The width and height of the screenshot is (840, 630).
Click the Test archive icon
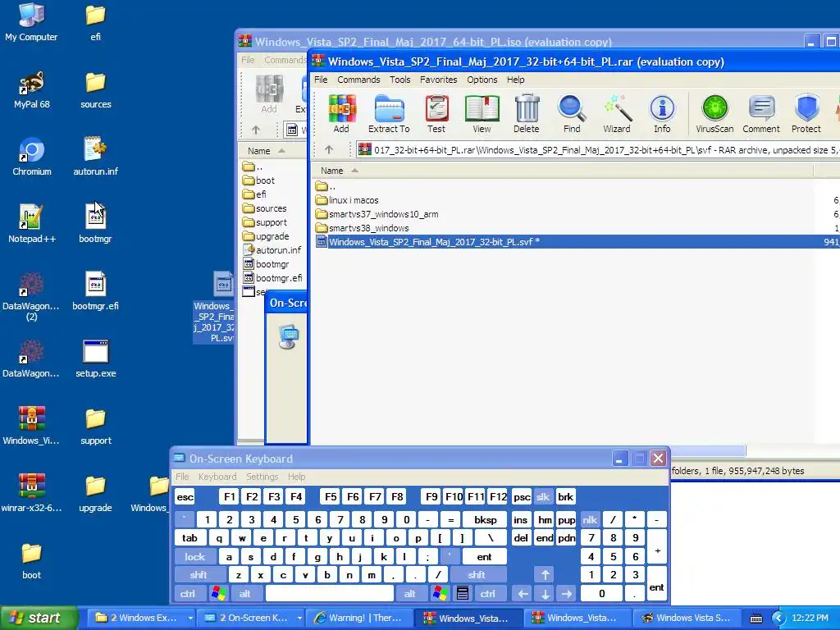[436, 113]
